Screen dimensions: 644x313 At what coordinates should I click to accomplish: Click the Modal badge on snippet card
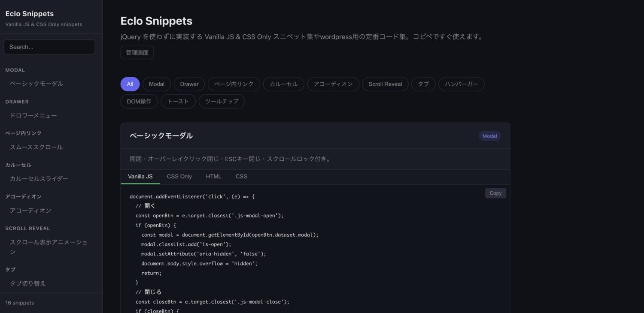[x=489, y=136]
